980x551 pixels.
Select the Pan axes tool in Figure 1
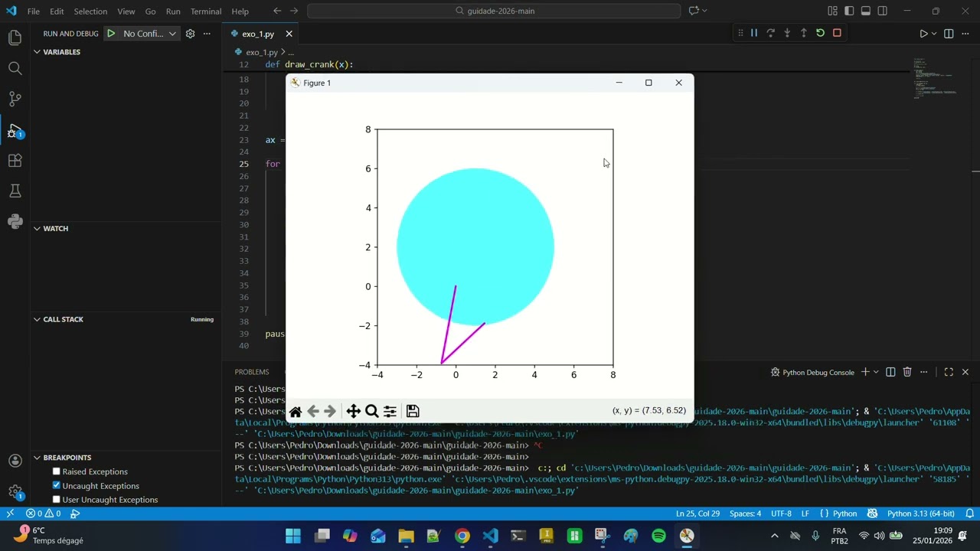pyautogui.click(x=353, y=412)
